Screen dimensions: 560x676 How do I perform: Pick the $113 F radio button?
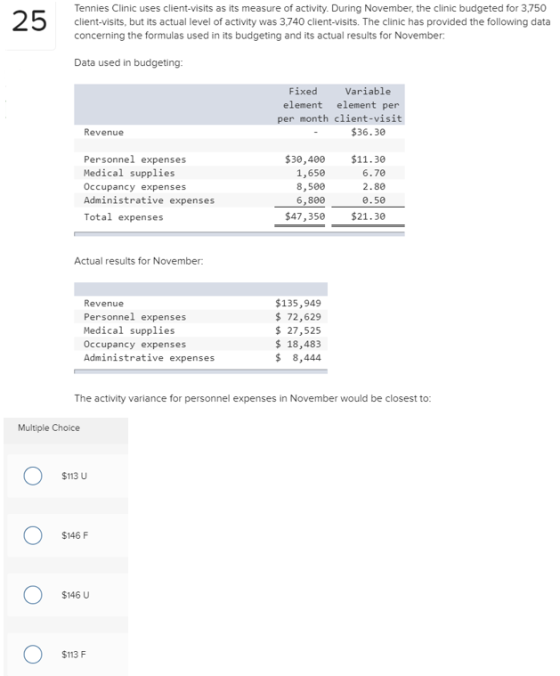point(33,654)
